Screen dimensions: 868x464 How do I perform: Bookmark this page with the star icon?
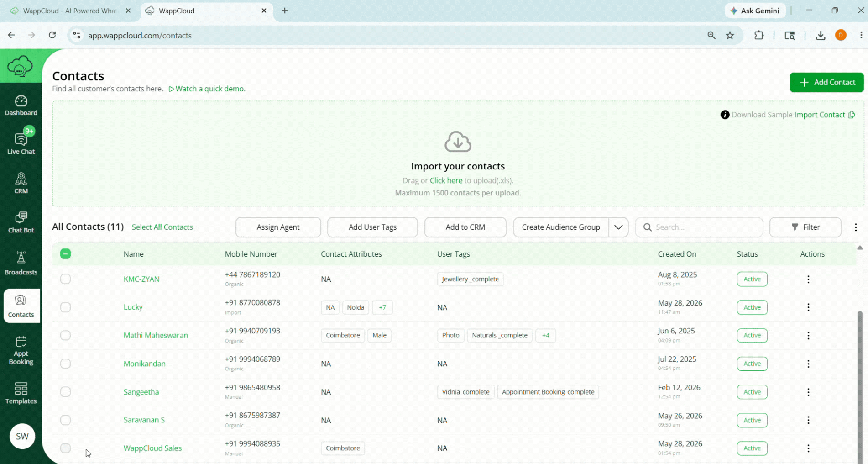[x=730, y=35]
